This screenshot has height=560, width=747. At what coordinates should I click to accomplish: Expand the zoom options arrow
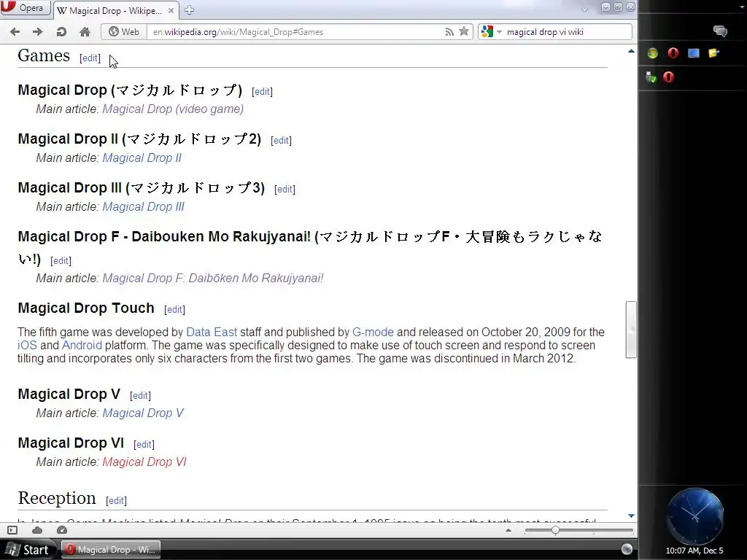click(508, 530)
